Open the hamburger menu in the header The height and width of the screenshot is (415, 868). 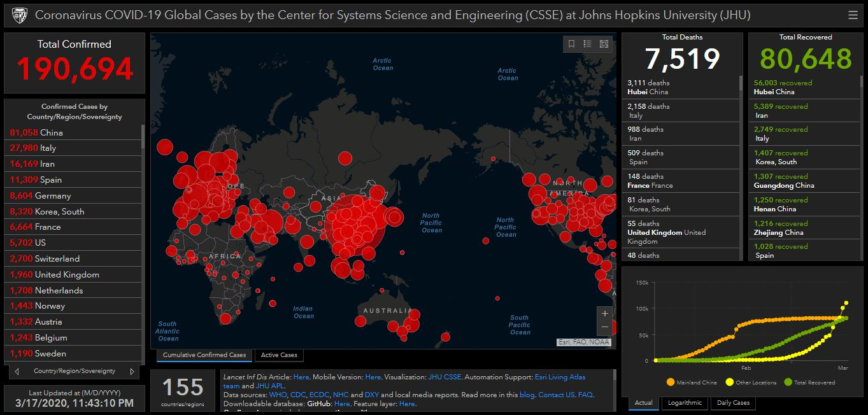pos(853,15)
